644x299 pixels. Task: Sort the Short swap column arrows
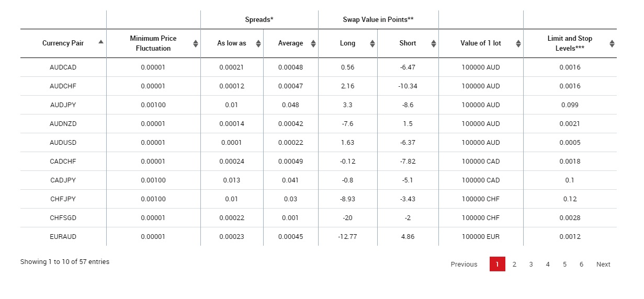(x=434, y=44)
